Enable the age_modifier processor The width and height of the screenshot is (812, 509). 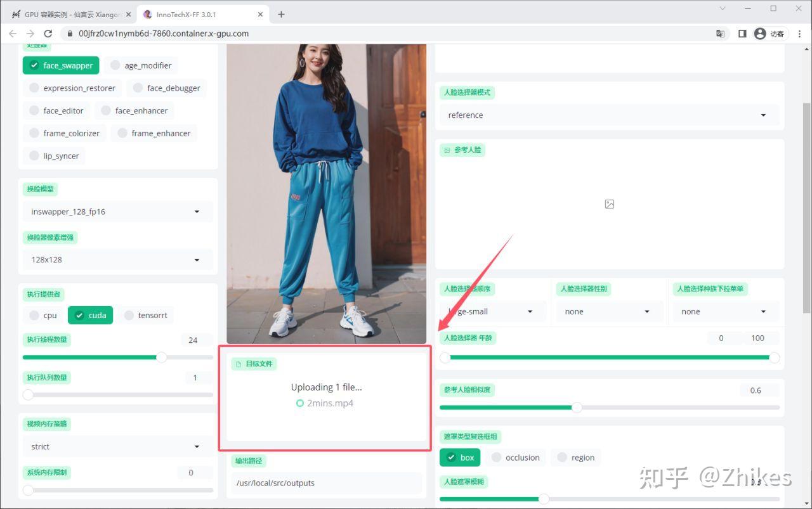(x=141, y=65)
